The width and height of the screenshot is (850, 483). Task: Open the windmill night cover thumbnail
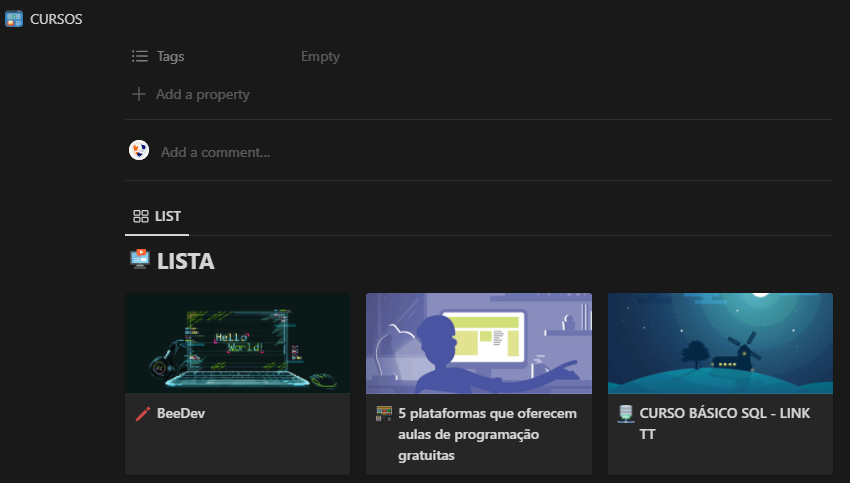pos(720,343)
